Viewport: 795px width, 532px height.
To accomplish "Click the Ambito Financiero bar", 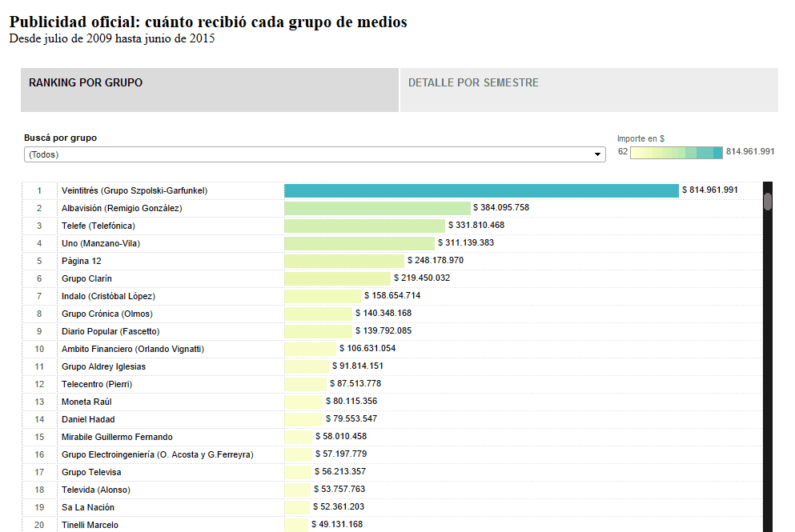I will pyautogui.click(x=311, y=349).
